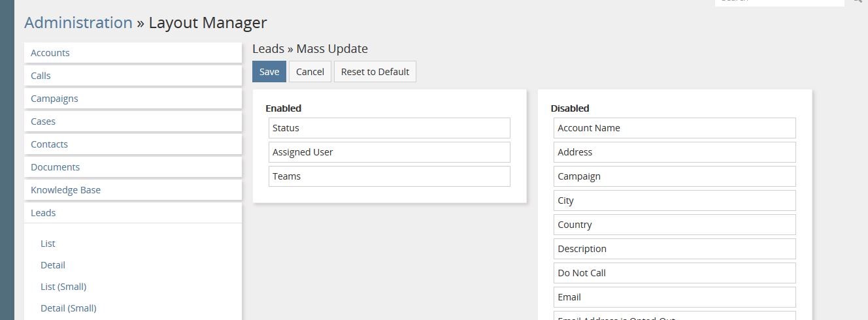Select the Account Name disabled field
The image size is (868, 320).
click(674, 128)
